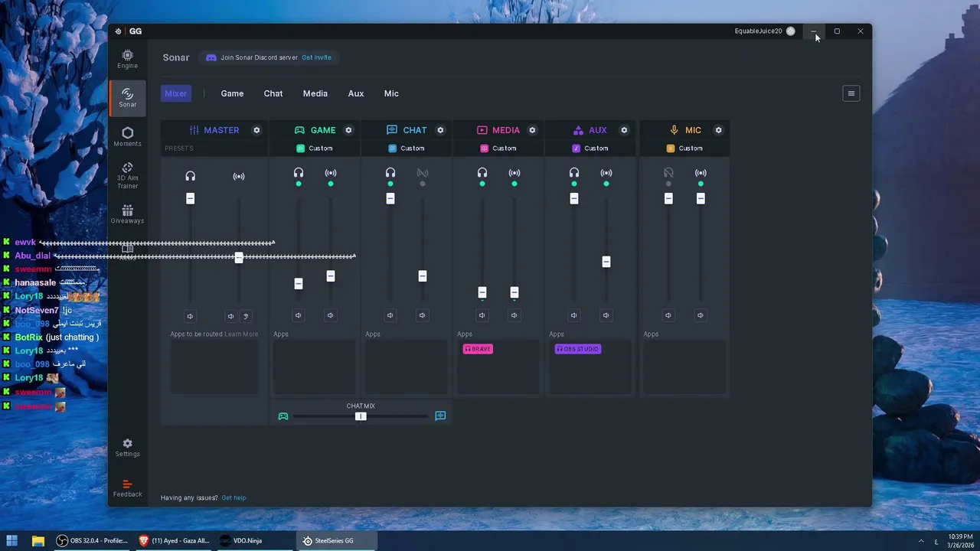Open the Windows Start menu
Image resolution: width=980 pixels, height=551 pixels.
(x=12, y=540)
